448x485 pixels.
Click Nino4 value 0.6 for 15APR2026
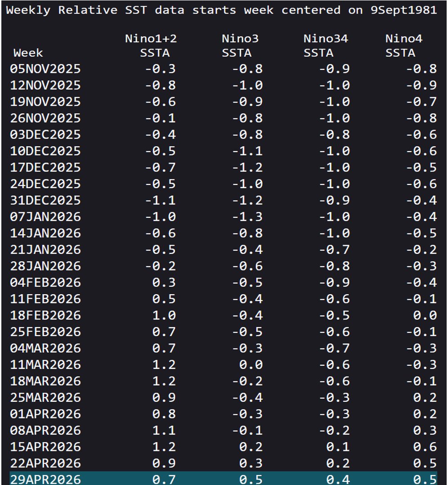[x=425, y=447]
